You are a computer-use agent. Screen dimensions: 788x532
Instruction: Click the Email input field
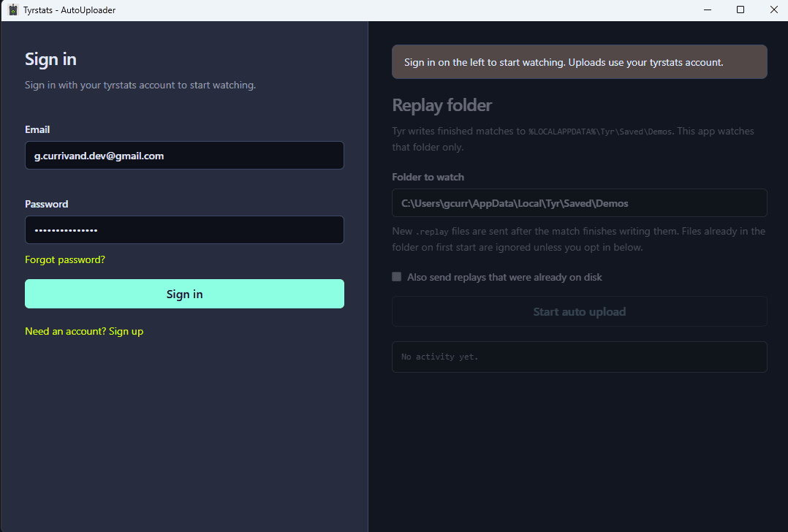[184, 155]
